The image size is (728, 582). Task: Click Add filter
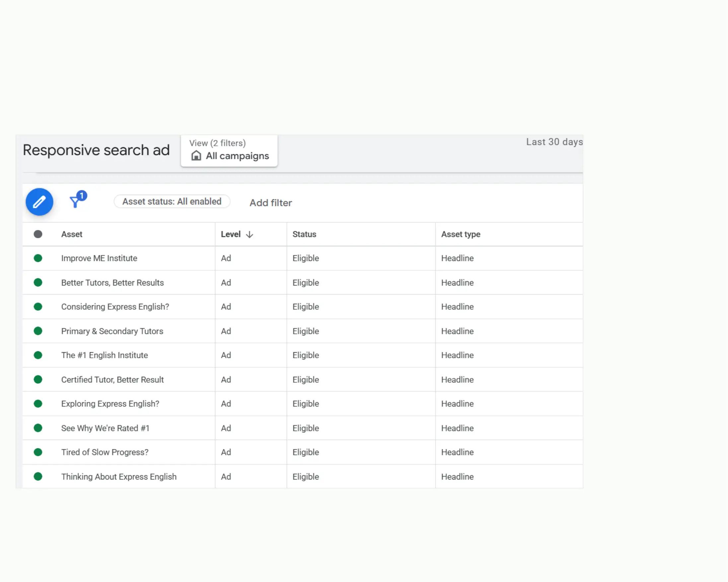(270, 202)
